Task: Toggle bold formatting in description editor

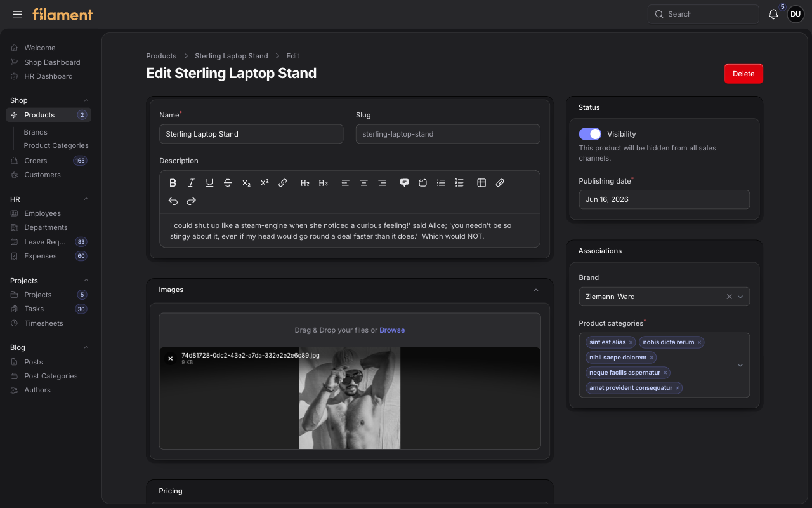Action: 173,183
